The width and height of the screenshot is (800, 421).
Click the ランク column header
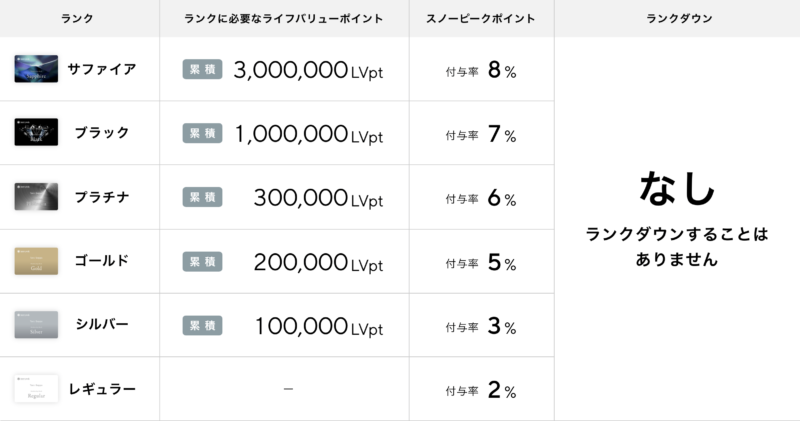click(77, 18)
